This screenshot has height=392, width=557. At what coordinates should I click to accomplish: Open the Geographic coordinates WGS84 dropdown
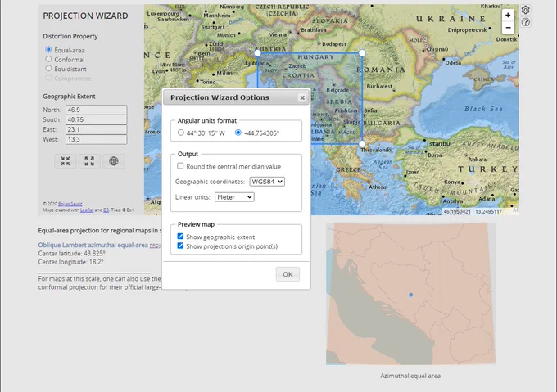(x=267, y=182)
